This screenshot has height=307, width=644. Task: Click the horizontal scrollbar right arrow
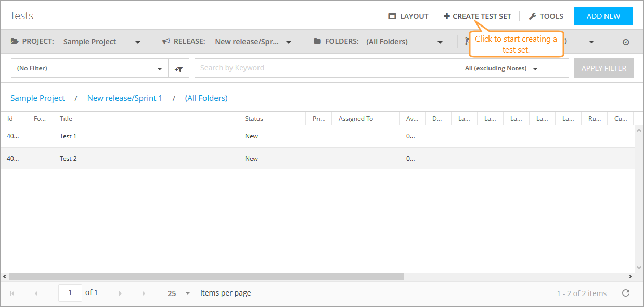point(631,277)
